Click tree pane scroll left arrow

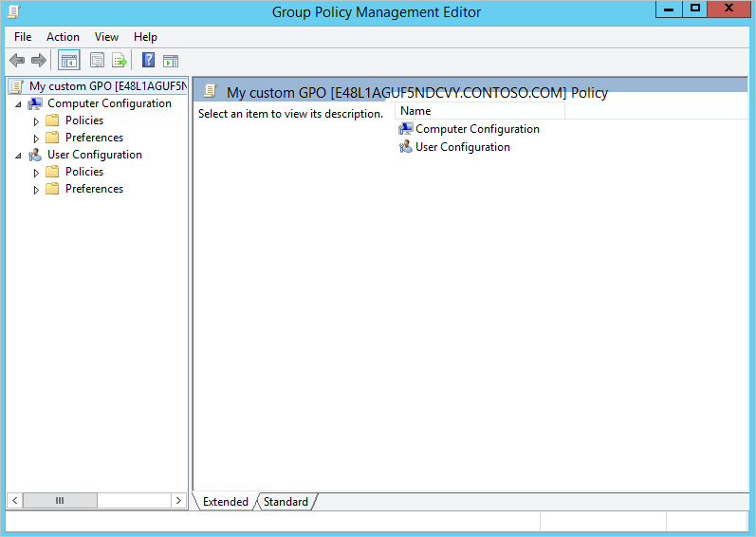[15, 500]
